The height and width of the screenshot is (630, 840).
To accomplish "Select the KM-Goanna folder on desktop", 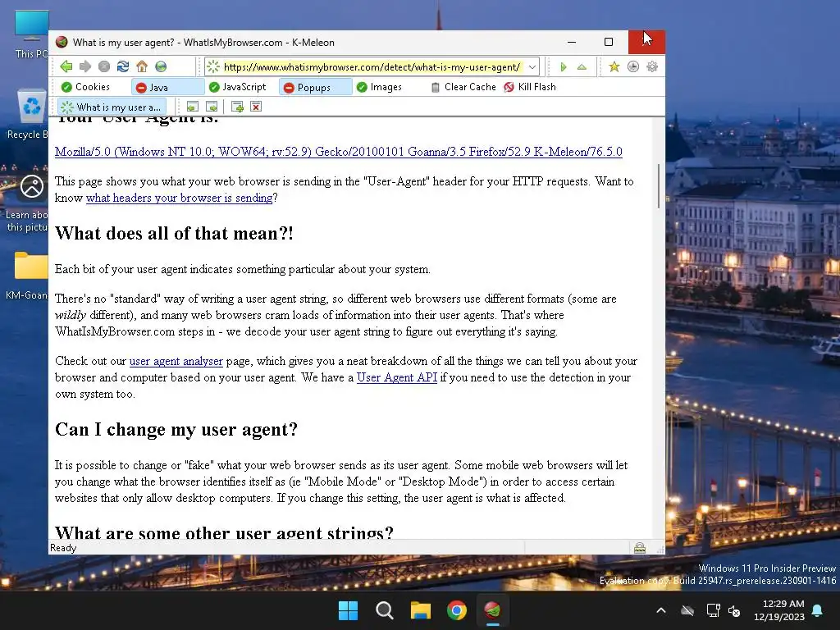I will [x=29, y=276].
